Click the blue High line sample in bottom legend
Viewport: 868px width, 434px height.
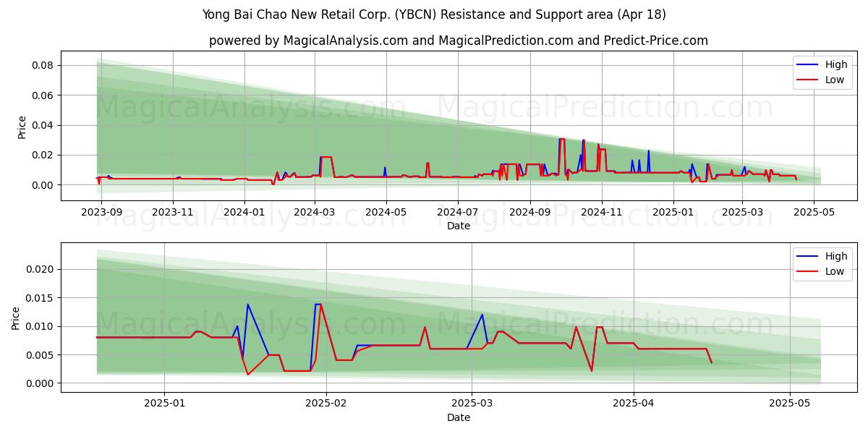point(808,257)
